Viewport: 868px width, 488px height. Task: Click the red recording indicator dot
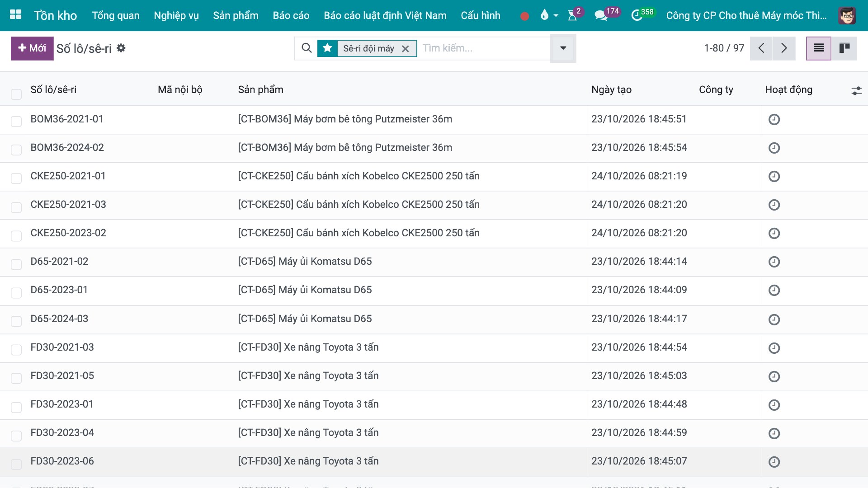coord(524,16)
